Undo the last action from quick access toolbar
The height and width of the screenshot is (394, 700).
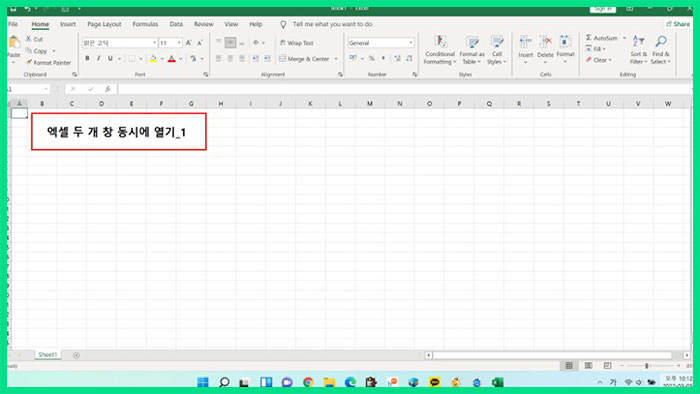click(27, 8)
